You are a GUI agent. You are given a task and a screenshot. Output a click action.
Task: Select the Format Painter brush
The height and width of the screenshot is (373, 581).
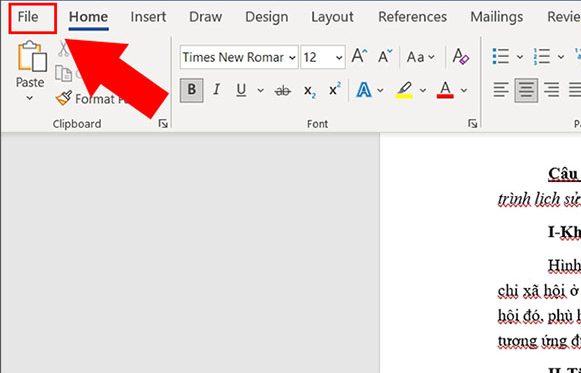click(64, 99)
